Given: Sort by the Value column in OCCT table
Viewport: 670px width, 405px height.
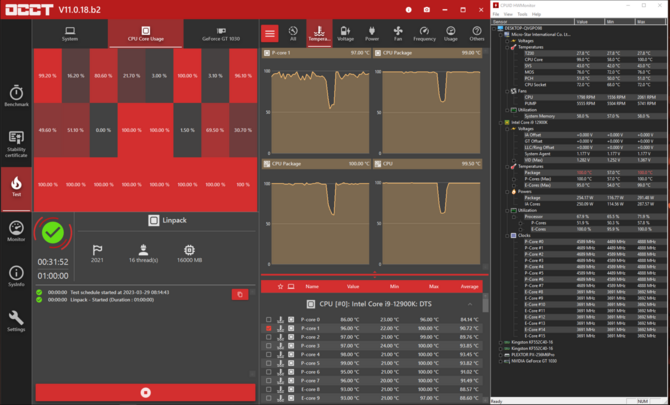Looking at the screenshot, I should pyautogui.click(x=353, y=287).
